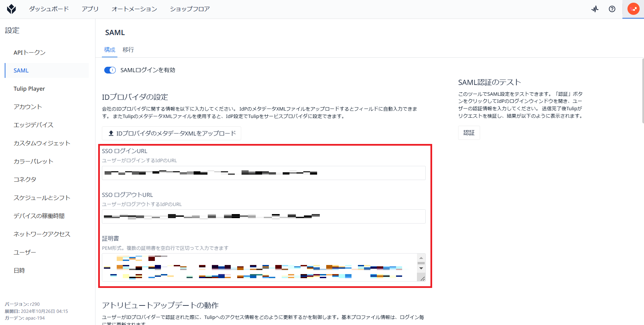Switch to the 構成 tab
The width and height of the screenshot is (644, 325).
[x=110, y=50]
